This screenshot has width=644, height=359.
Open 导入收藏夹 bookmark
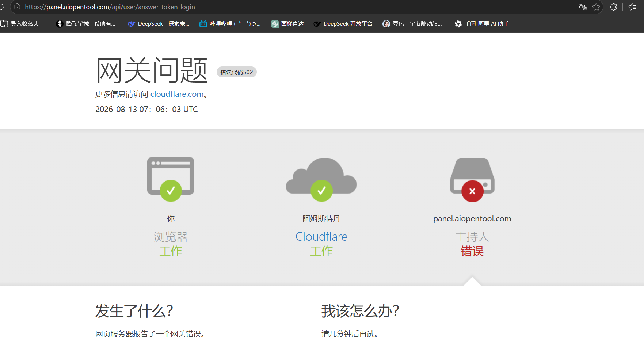click(20, 24)
